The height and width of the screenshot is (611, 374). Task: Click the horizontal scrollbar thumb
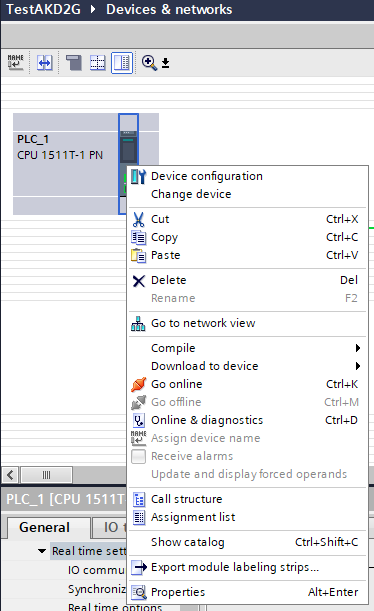(46, 475)
